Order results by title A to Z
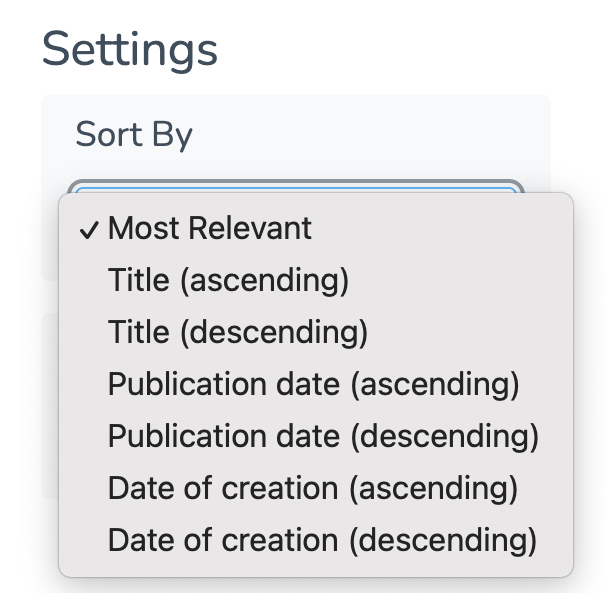Screen dimensions: 606x593 [228, 281]
